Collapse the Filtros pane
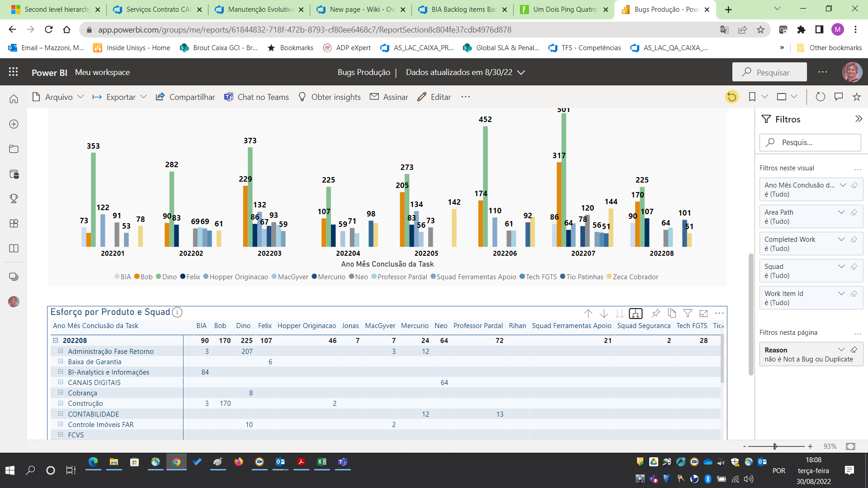Viewport: 868px width, 488px height. tap(859, 119)
